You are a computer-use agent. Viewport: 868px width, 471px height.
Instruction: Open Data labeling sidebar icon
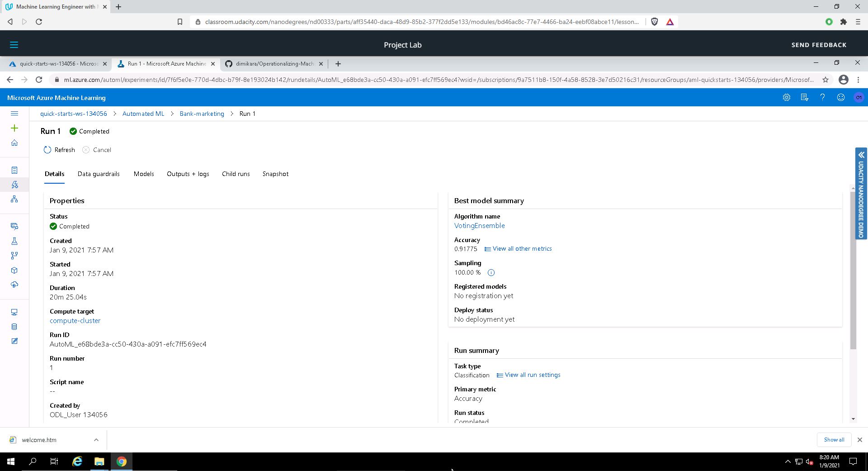click(14, 341)
